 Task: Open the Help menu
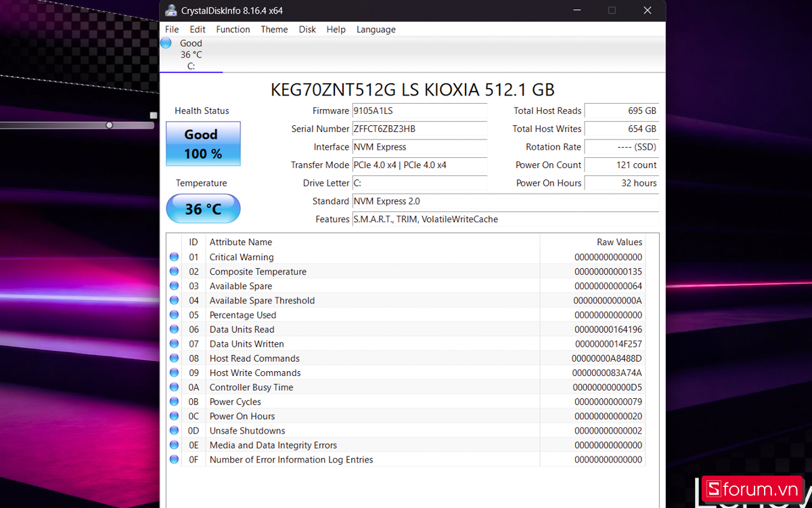tap(336, 29)
